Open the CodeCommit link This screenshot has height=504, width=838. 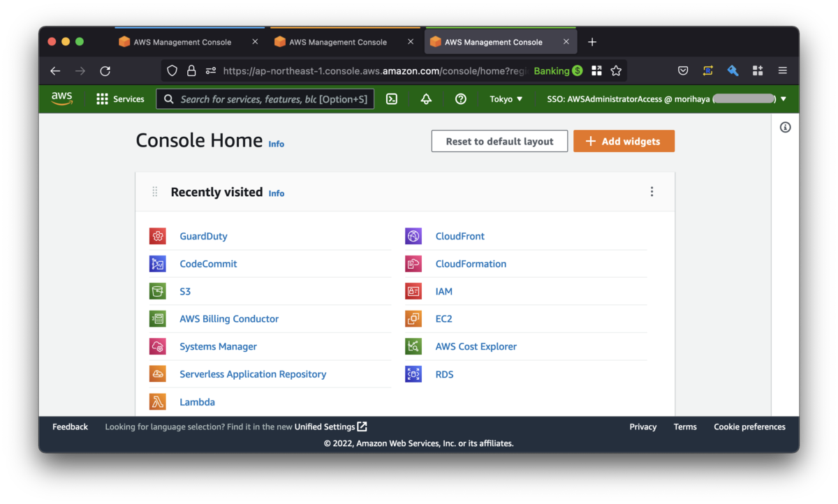pos(208,264)
